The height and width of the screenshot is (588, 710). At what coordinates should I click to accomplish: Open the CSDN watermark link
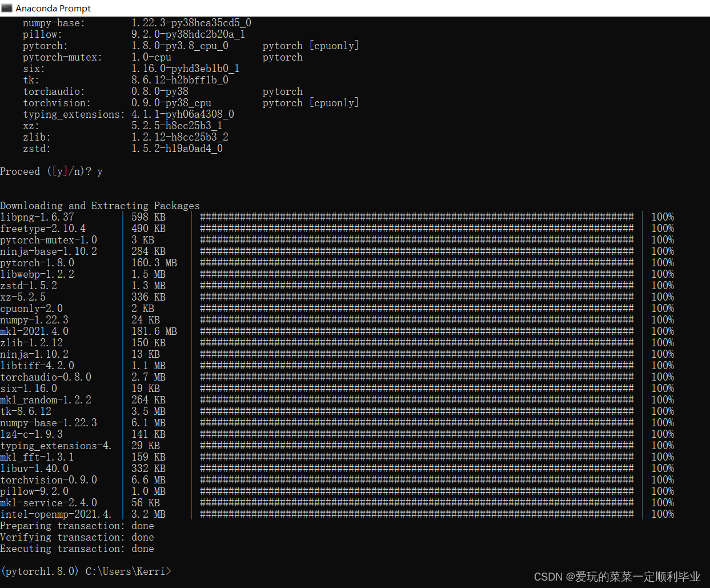click(x=617, y=577)
